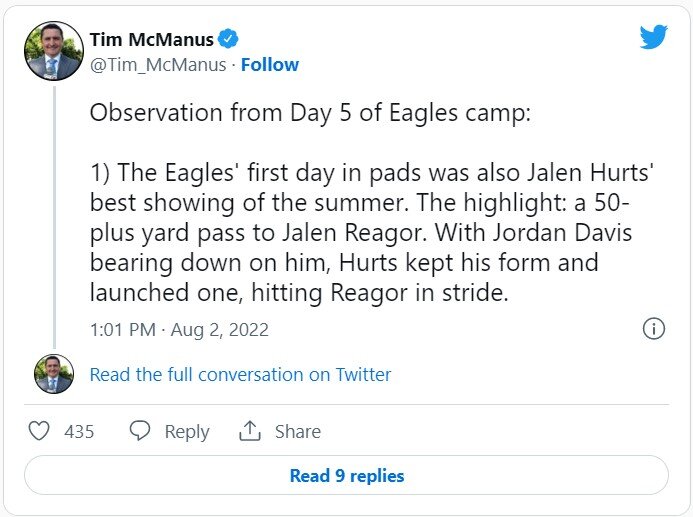Open Tim McManus's large profile photo
Viewport: 693px width, 517px height.
[53, 51]
